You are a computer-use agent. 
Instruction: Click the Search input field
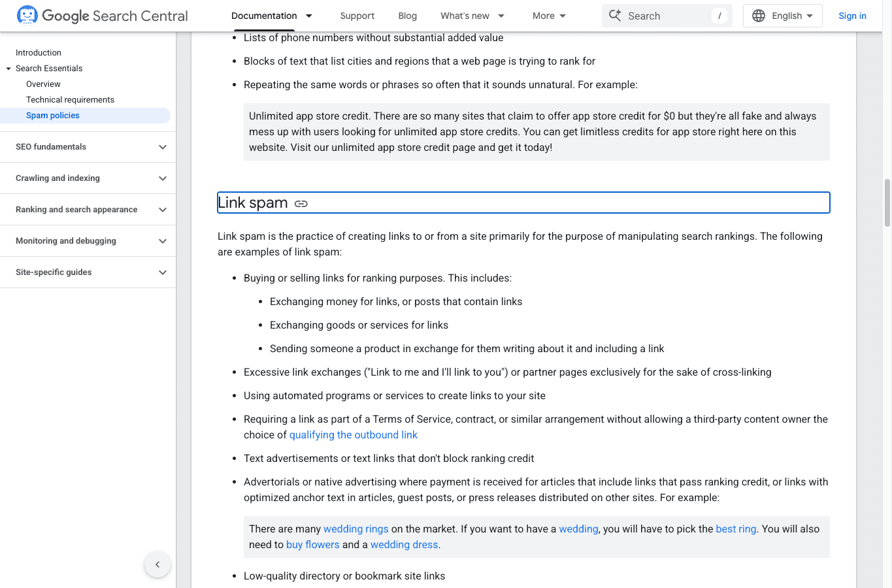click(667, 16)
